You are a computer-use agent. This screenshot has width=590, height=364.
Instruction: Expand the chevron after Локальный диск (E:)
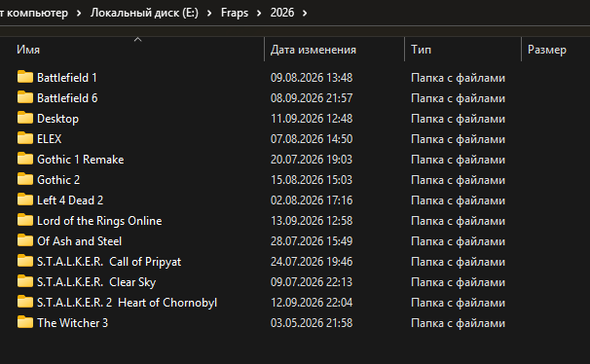coord(209,14)
